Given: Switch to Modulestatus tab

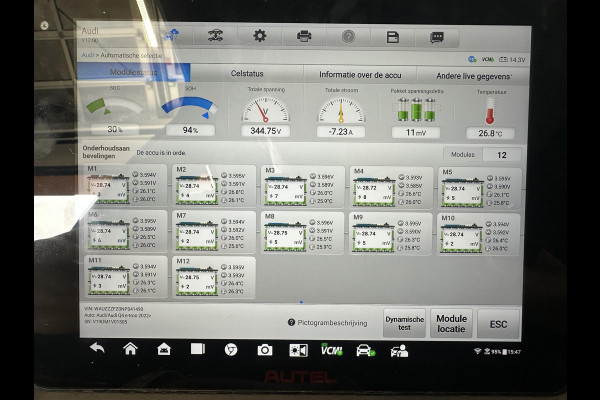Looking at the screenshot, I should point(134,72).
